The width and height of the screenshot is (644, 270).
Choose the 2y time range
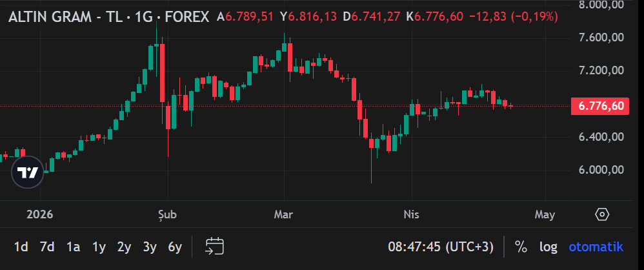click(x=124, y=247)
